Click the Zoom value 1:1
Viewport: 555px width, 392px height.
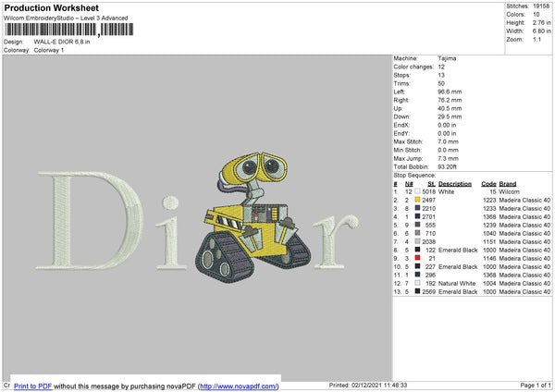click(536, 39)
